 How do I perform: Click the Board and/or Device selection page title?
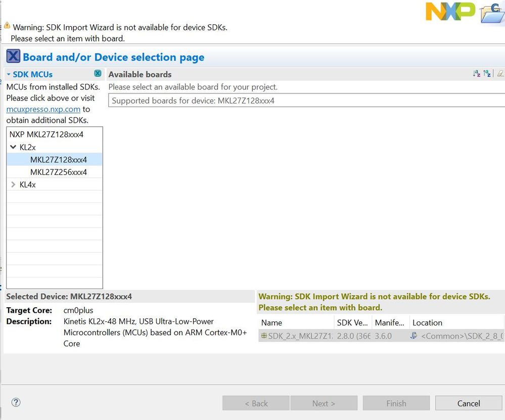[113, 57]
